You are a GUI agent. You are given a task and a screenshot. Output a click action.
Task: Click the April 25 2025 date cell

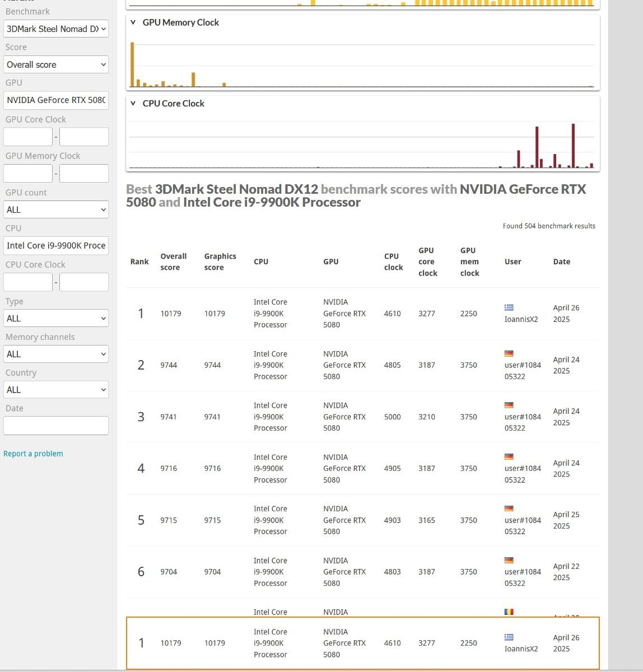click(566, 520)
